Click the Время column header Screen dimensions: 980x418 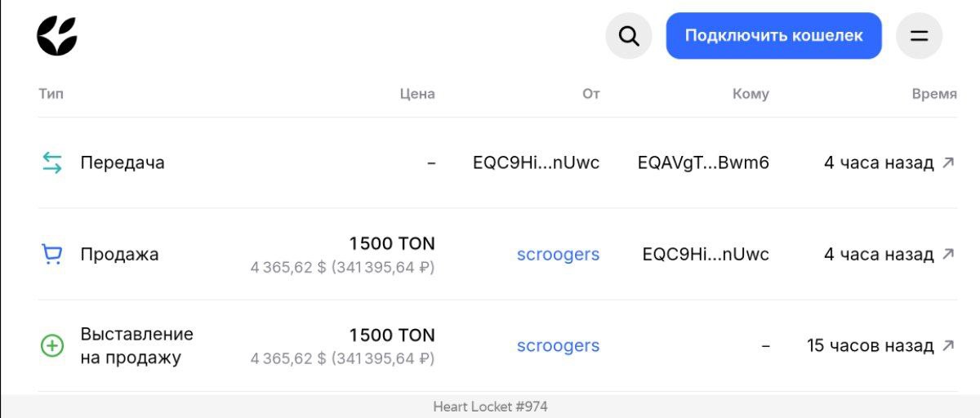coord(934,94)
